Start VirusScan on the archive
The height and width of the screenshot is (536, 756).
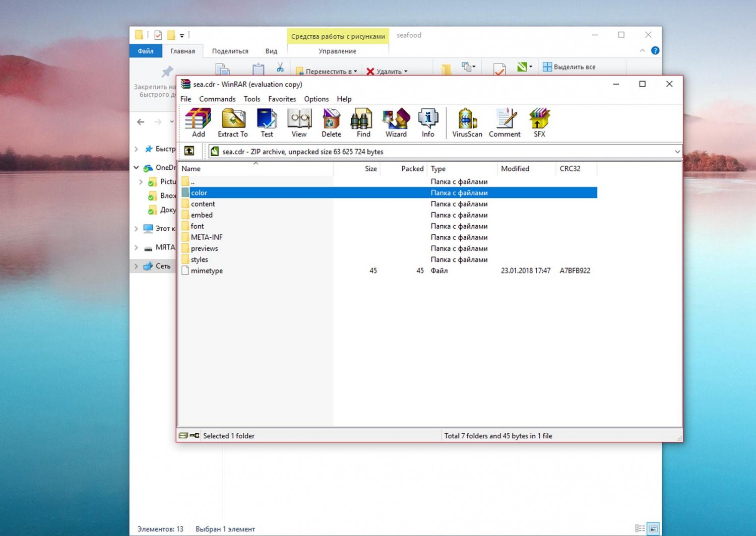pyautogui.click(x=467, y=122)
